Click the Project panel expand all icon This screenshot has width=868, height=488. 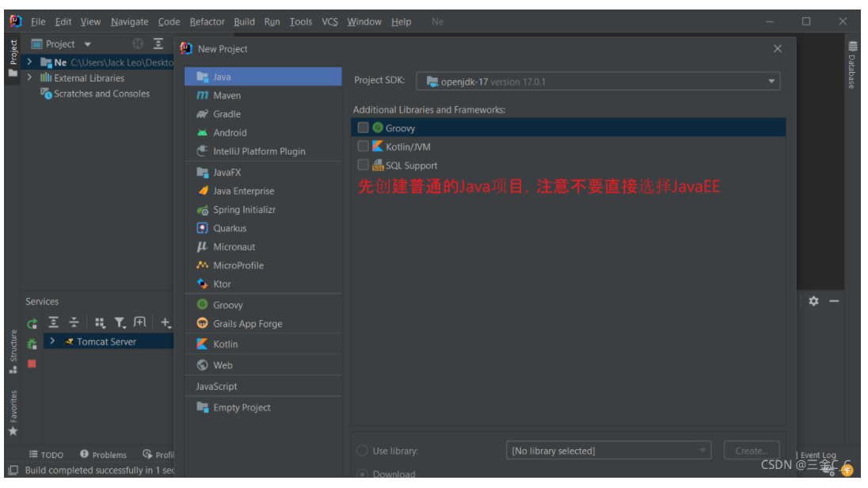pyautogui.click(x=158, y=44)
